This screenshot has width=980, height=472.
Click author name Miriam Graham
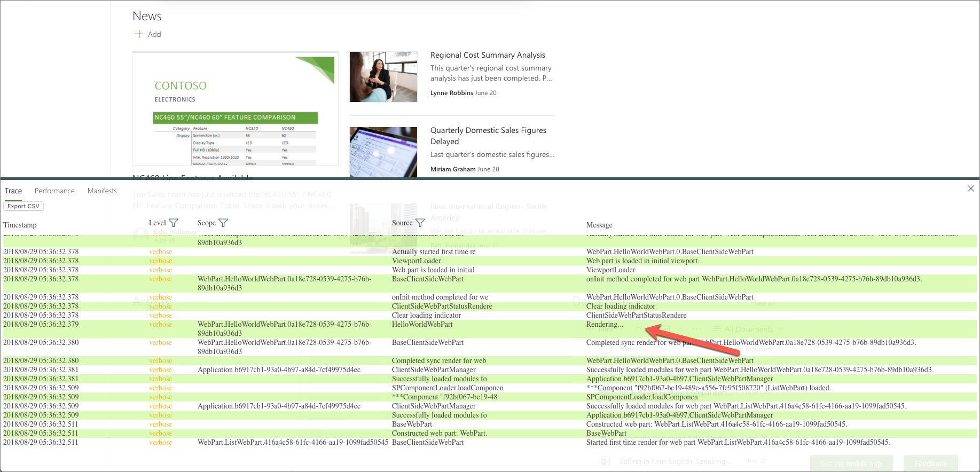(453, 169)
